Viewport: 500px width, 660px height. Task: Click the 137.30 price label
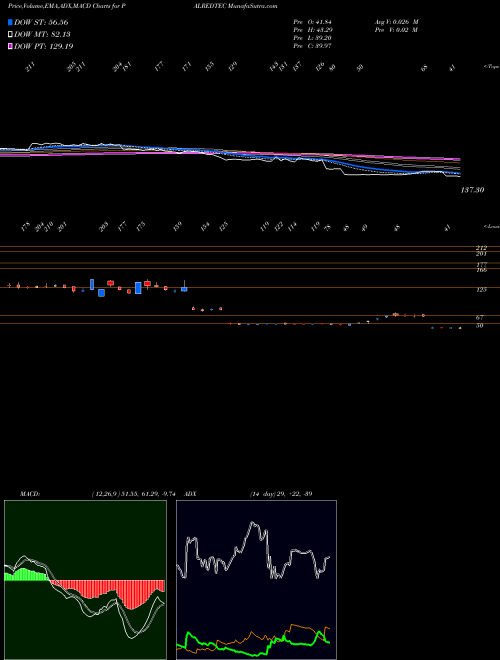472,190
